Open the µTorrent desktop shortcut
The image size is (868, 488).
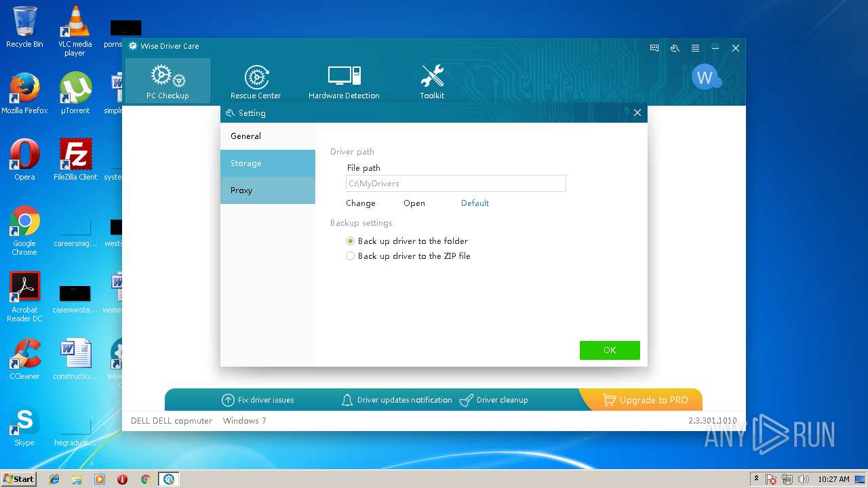click(x=75, y=94)
